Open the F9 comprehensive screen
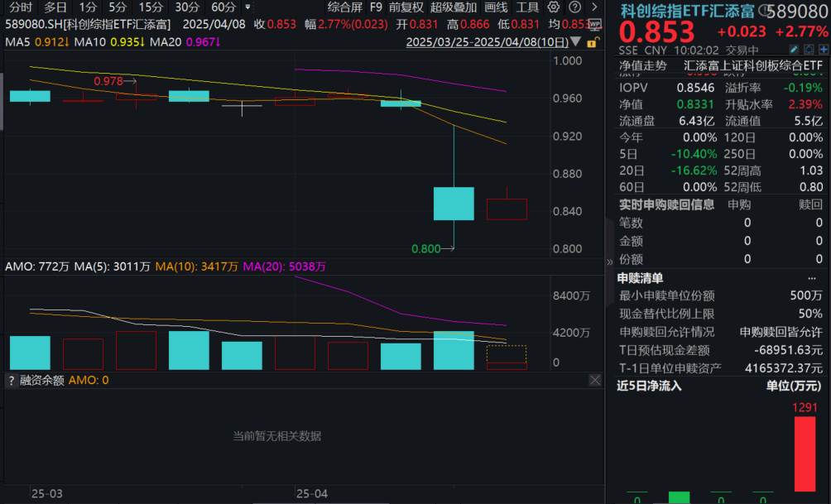The image size is (831, 504). pyautogui.click(x=377, y=7)
